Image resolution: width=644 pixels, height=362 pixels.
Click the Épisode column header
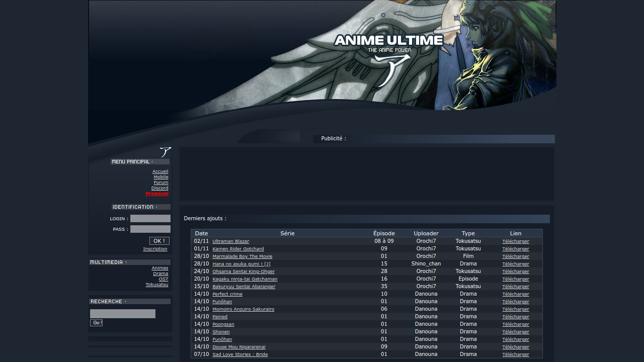coord(384,233)
